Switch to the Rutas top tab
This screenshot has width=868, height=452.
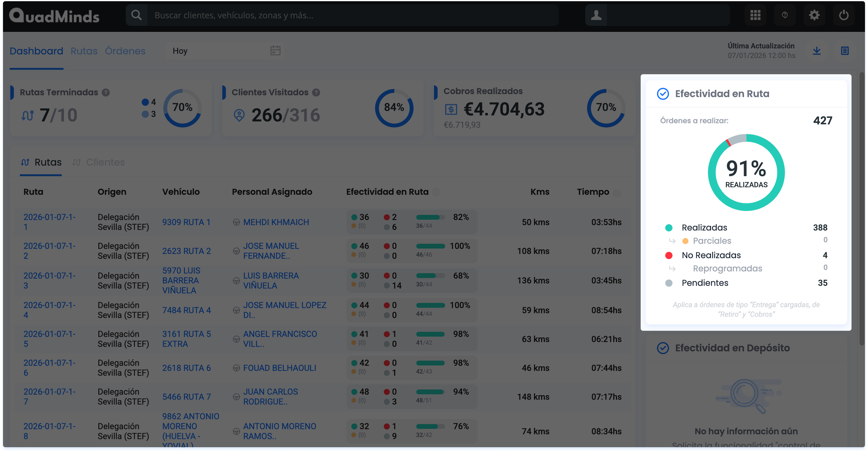tap(84, 51)
